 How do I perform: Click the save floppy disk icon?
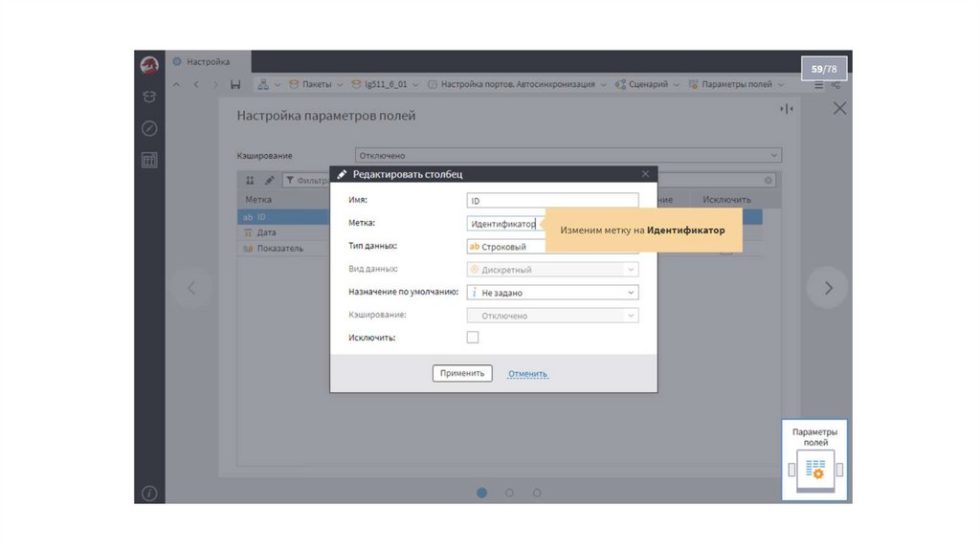235,84
